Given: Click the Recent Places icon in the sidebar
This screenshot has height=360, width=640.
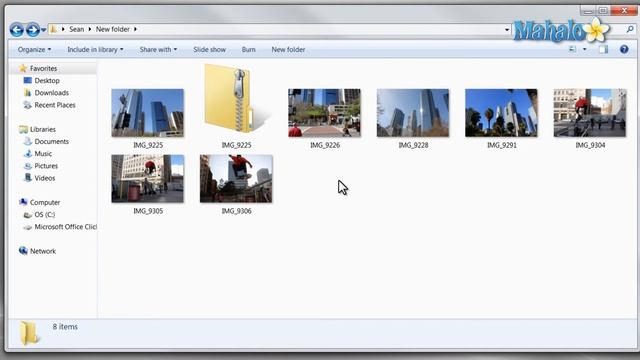Looking at the screenshot, I should tap(27, 105).
